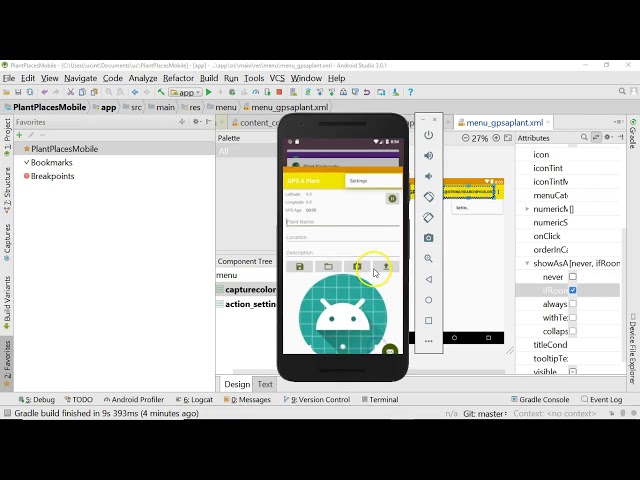
Task: Open the Gradle Console
Action: [x=540, y=400]
